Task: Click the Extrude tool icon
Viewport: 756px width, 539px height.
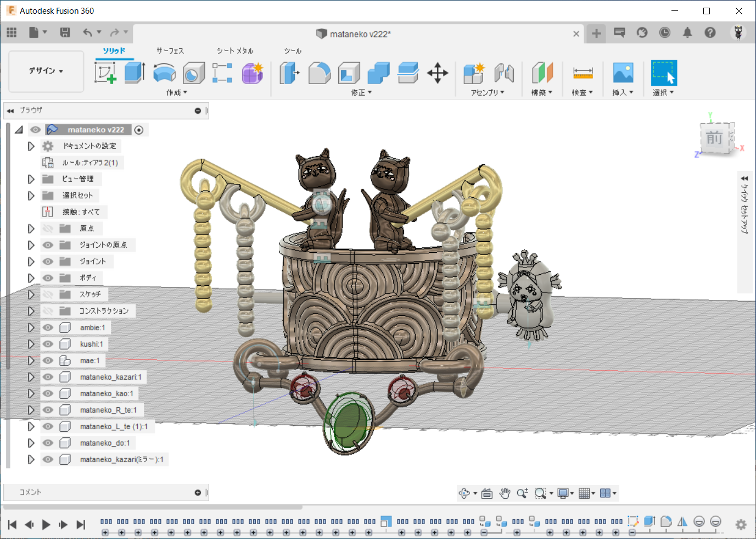Action: click(x=135, y=73)
